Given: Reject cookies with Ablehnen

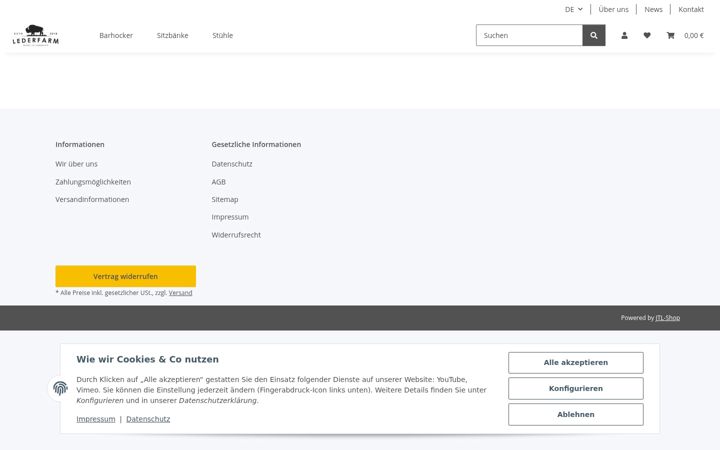Looking at the screenshot, I should 576,415.
